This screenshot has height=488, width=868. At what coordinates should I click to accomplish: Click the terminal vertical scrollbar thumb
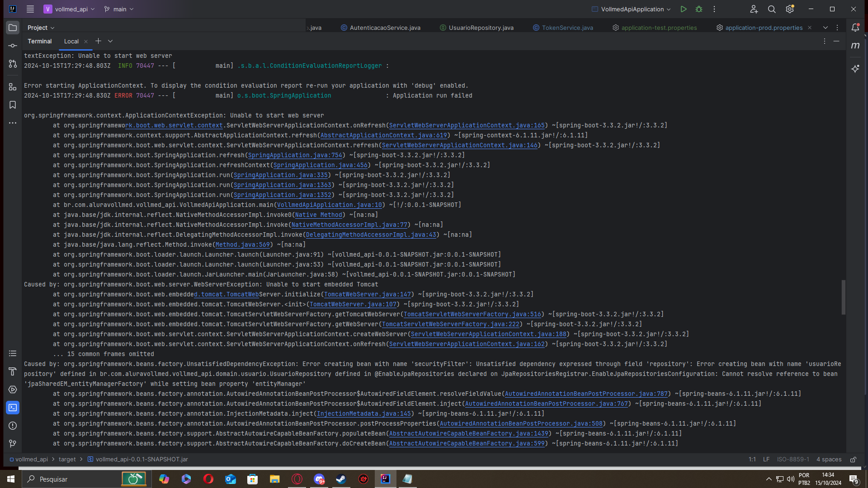(843, 297)
